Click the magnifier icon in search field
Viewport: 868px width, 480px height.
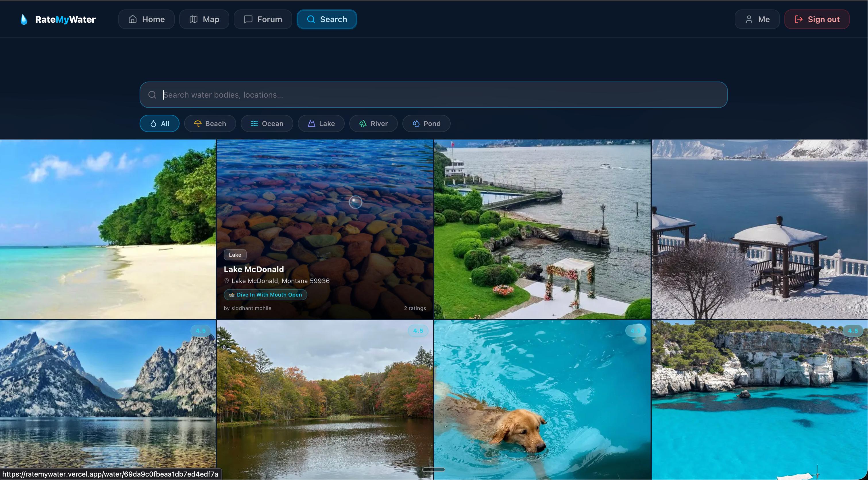(152, 95)
